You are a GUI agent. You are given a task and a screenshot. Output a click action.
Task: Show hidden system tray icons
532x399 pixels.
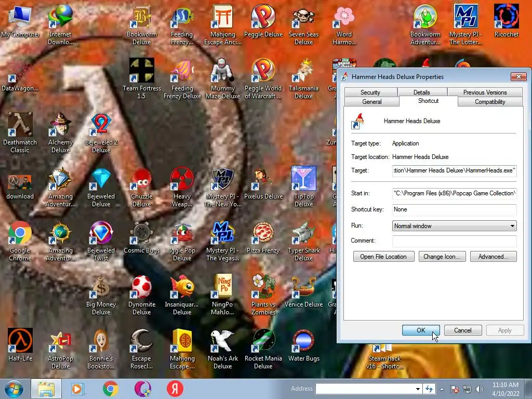[442, 389]
